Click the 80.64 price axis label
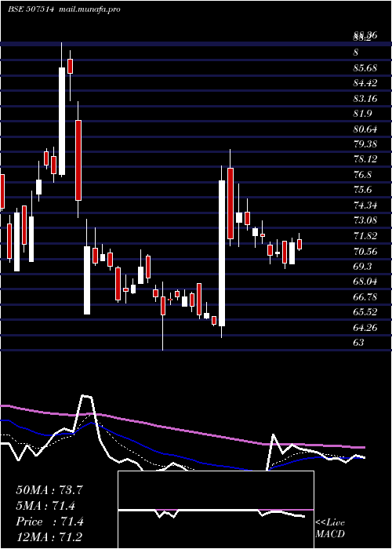392x549 pixels. [365, 129]
